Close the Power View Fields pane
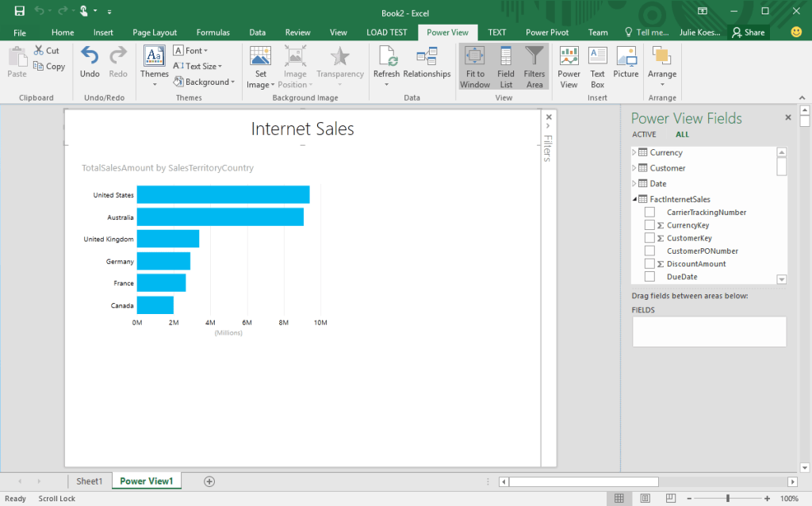 click(788, 117)
